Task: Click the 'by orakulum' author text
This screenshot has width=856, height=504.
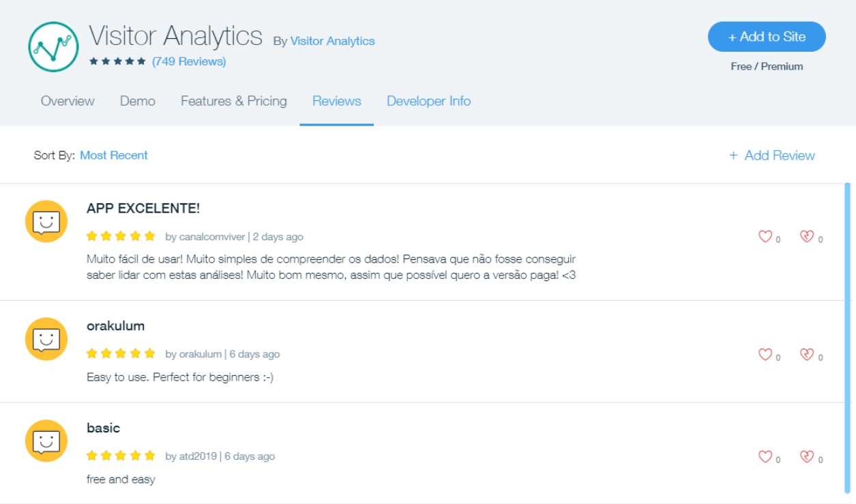Action: 194,355
